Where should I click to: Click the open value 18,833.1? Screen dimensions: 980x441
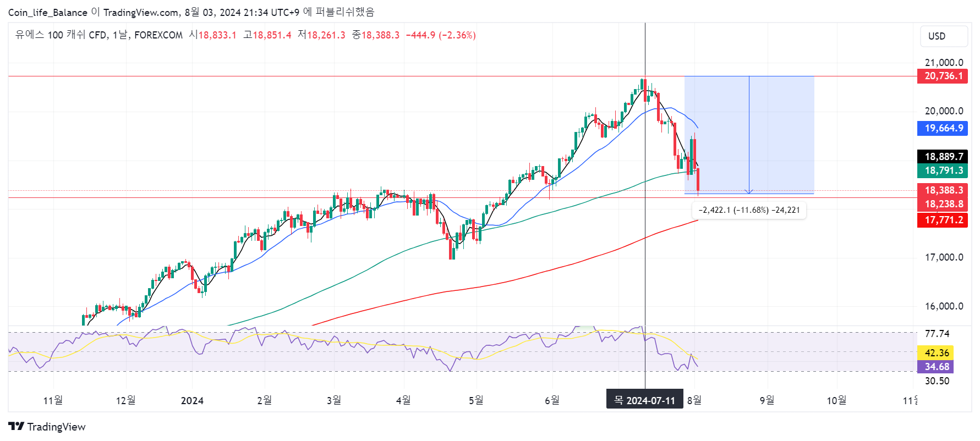point(217,35)
